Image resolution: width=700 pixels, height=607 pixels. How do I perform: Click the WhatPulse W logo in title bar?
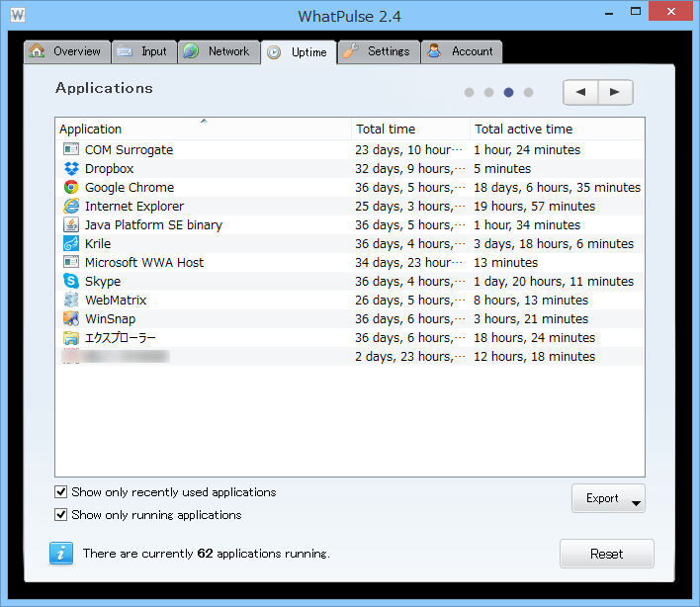pyautogui.click(x=18, y=15)
